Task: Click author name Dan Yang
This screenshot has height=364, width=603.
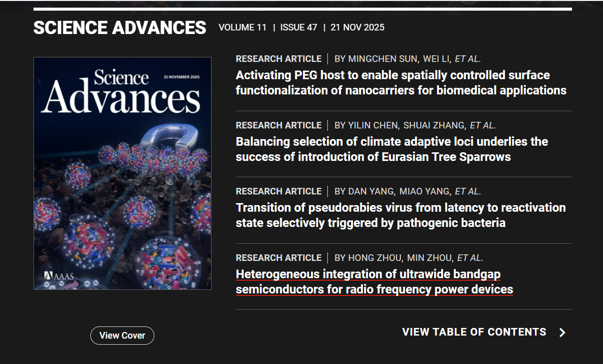Action: click(371, 191)
